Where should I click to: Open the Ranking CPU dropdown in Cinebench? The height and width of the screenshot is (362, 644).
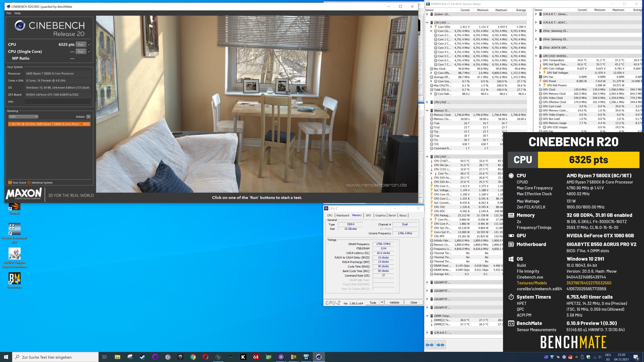pos(23,117)
